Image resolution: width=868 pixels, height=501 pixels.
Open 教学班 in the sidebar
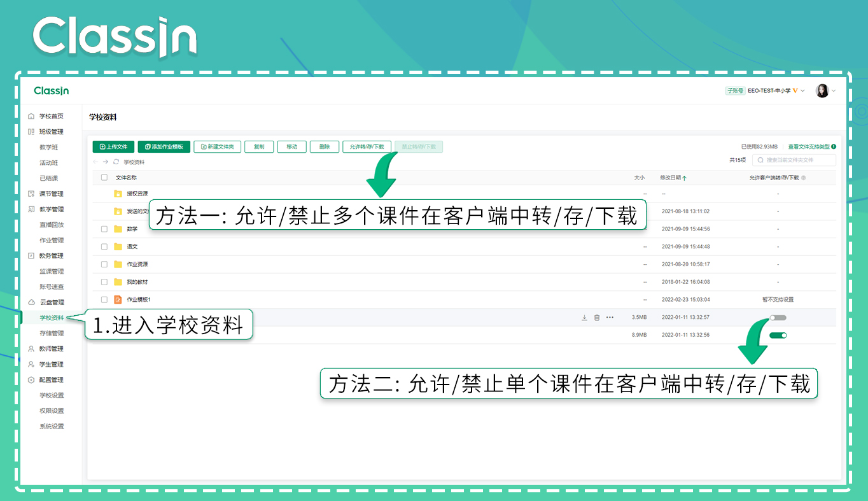[x=48, y=147]
